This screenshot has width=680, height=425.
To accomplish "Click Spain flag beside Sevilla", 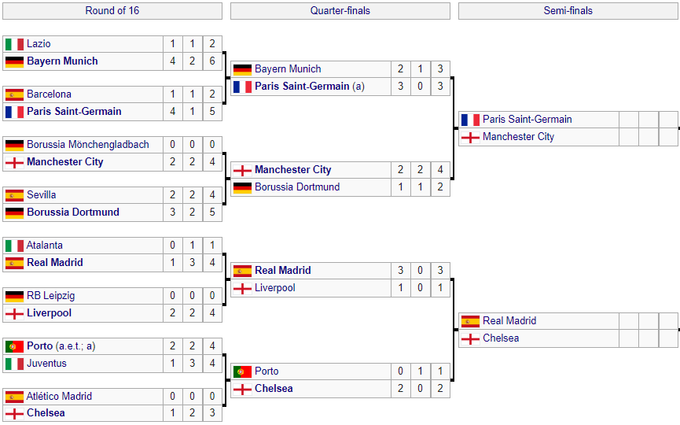I will tap(14, 195).
